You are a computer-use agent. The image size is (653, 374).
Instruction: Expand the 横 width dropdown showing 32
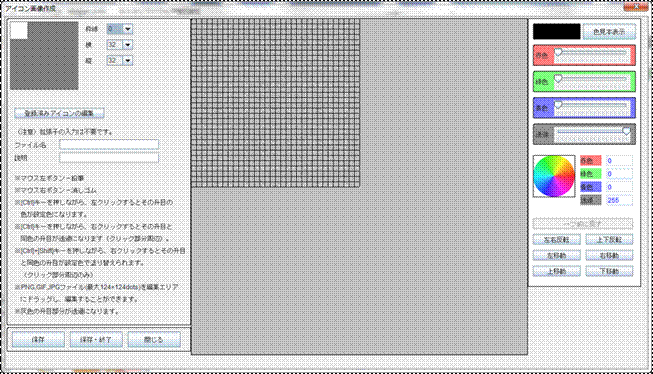point(120,45)
